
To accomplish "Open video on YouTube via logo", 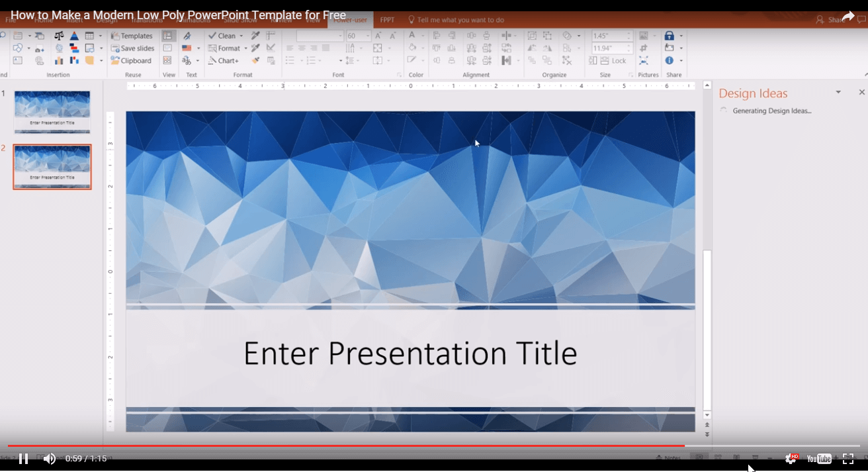I will (819, 459).
